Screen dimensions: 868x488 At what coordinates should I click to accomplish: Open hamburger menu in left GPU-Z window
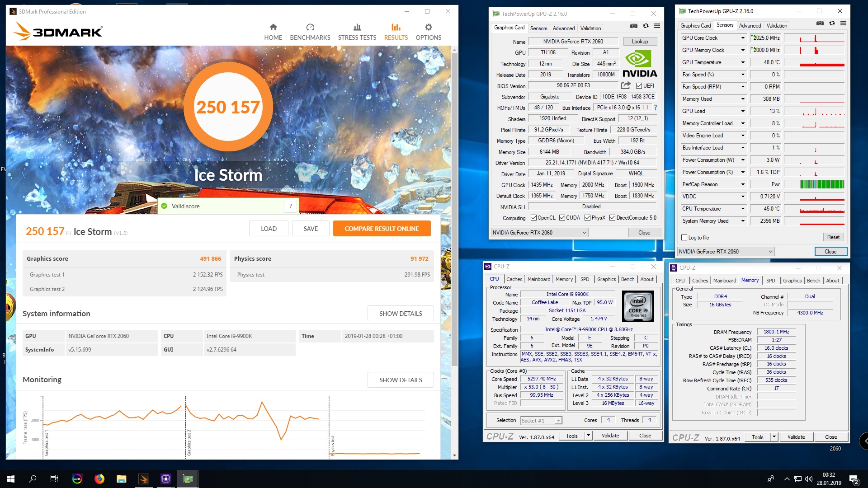tap(657, 26)
